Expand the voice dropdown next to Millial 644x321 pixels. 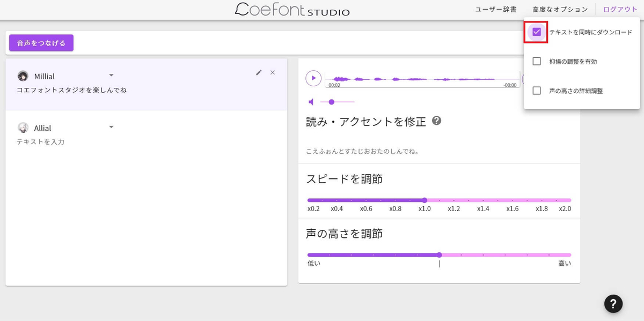[111, 74]
